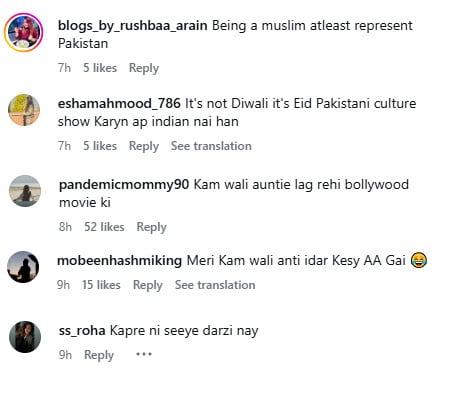Reply to blogs_by_rushbaa_arain comment
Image resolution: width=462 pixels, height=400 pixels.
[x=144, y=68]
